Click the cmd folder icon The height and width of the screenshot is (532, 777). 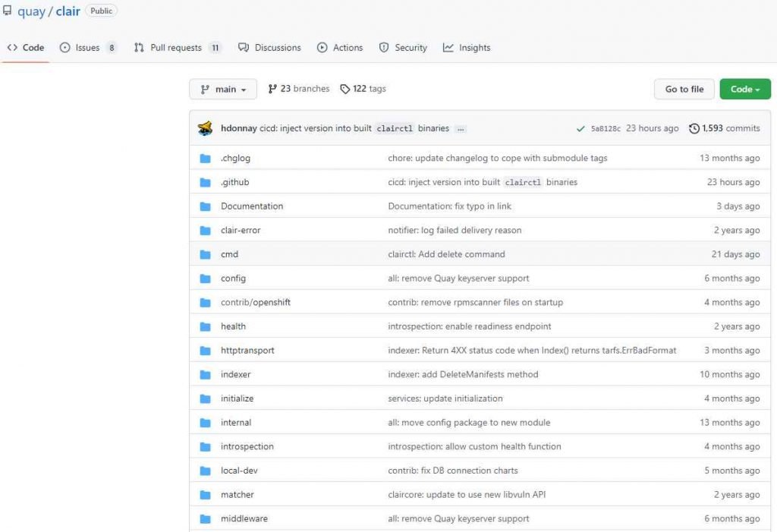[205, 255]
